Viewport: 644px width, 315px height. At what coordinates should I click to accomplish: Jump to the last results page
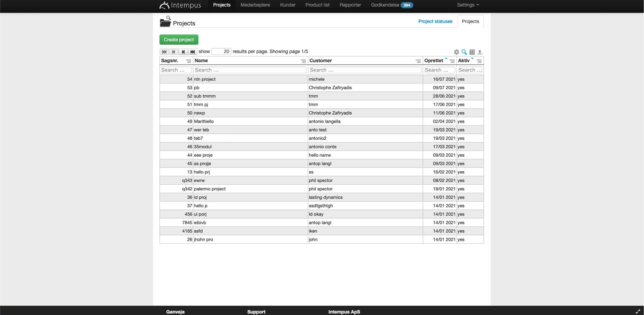pyautogui.click(x=192, y=52)
